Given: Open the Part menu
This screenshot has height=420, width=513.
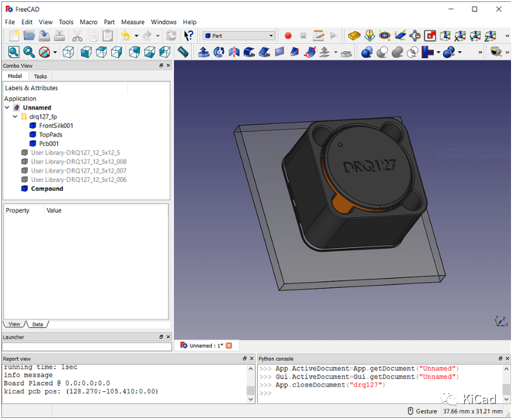Looking at the screenshot, I should (x=109, y=22).
